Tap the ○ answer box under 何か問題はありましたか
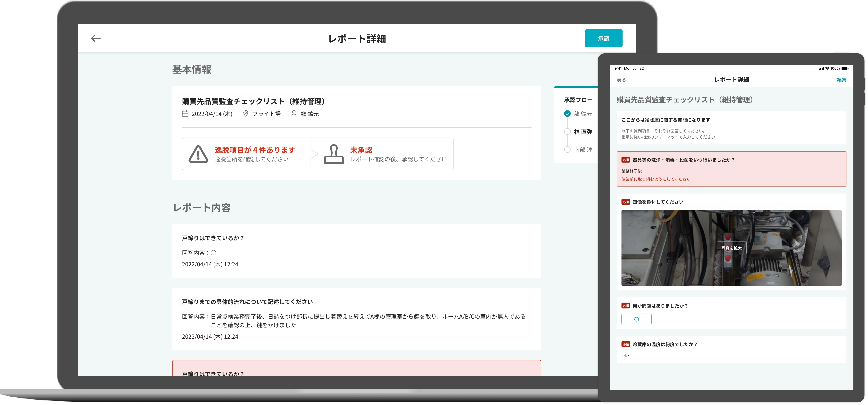The width and height of the screenshot is (868, 405). tap(636, 319)
